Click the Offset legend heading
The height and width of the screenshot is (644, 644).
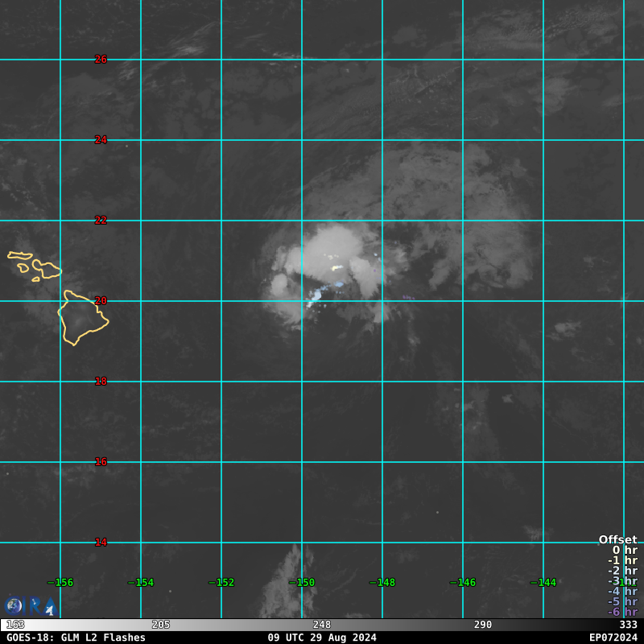point(617,539)
